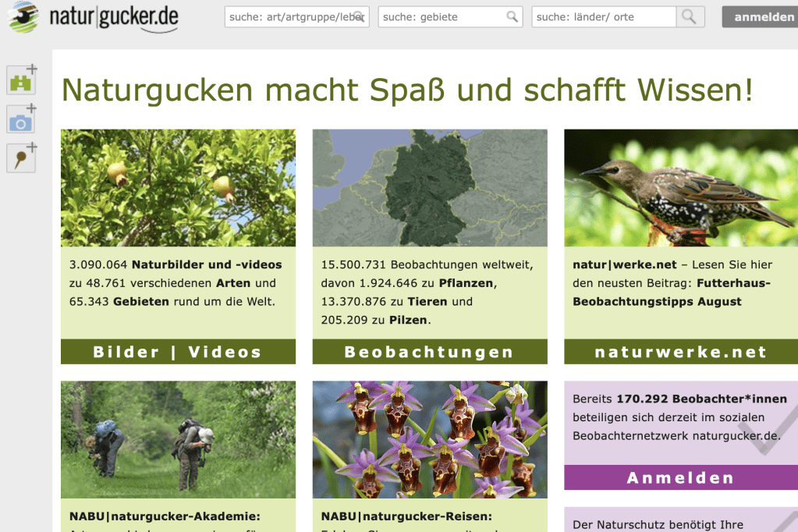Viewport: 798px width, 532px height.
Task: Click the pomegranate tree image
Action: pyautogui.click(x=178, y=186)
